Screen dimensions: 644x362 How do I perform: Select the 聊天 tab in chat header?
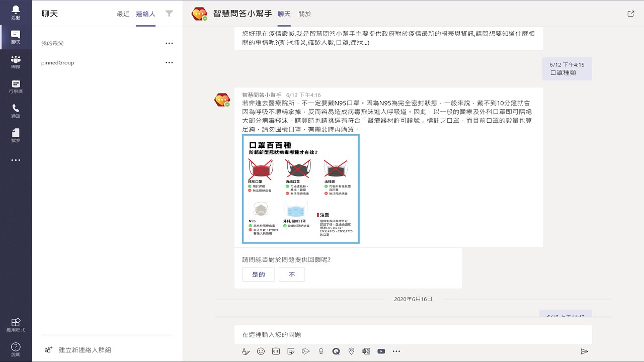click(x=284, y=14)
